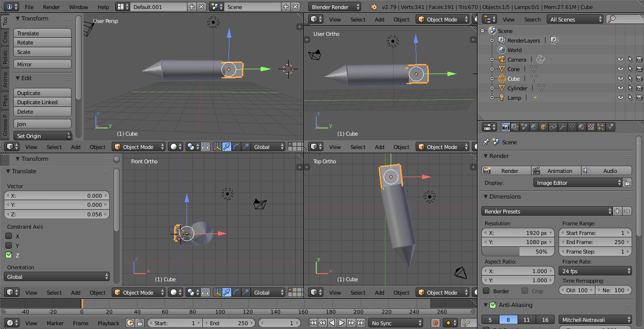Click the Translate button in the Tool Shelf

[x=42, y=33]
